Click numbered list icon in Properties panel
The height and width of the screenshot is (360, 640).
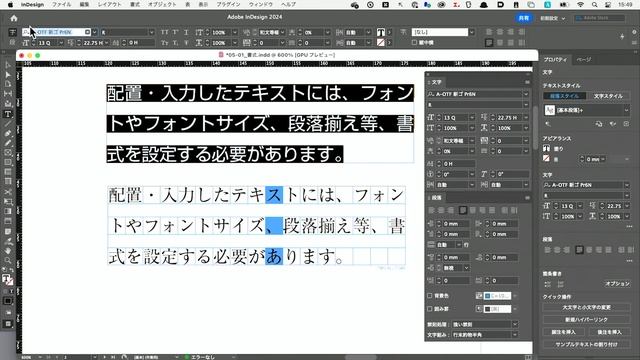coord(561,284)
